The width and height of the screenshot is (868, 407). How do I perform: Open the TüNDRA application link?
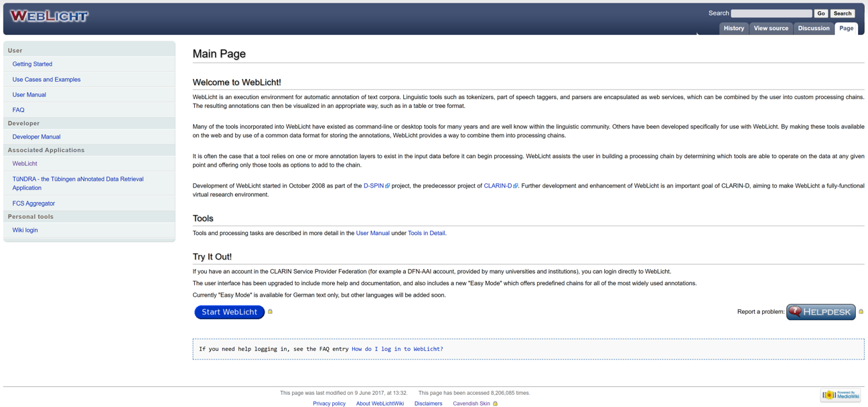point(77,179)
